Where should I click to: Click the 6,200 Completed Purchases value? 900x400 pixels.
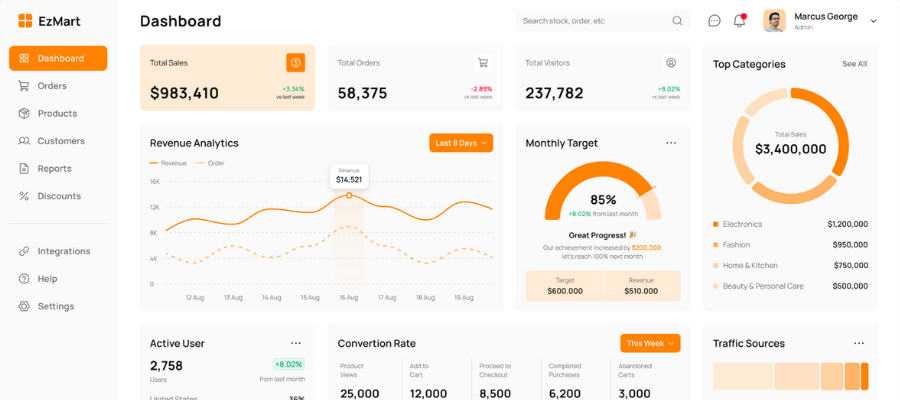567,394
